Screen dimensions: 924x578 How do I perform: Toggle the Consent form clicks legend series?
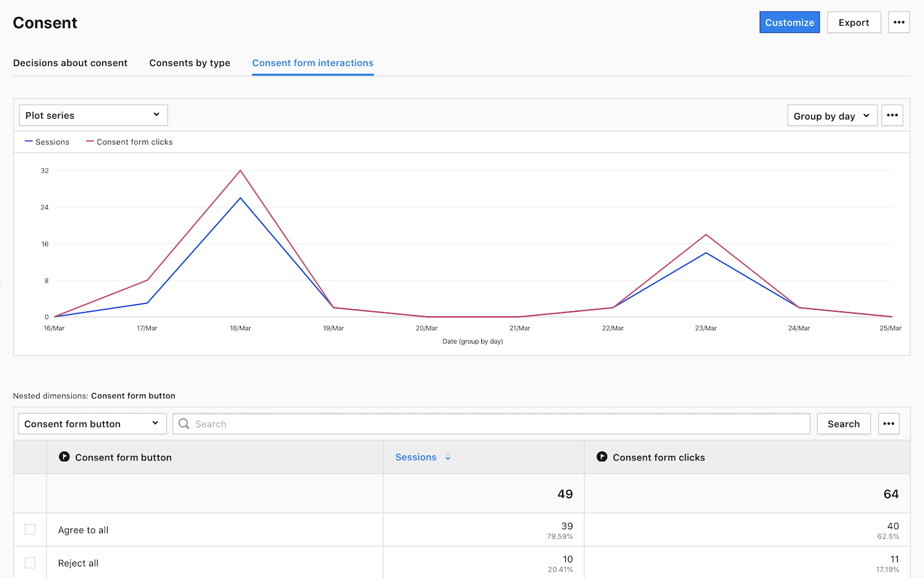click(129, 142)
